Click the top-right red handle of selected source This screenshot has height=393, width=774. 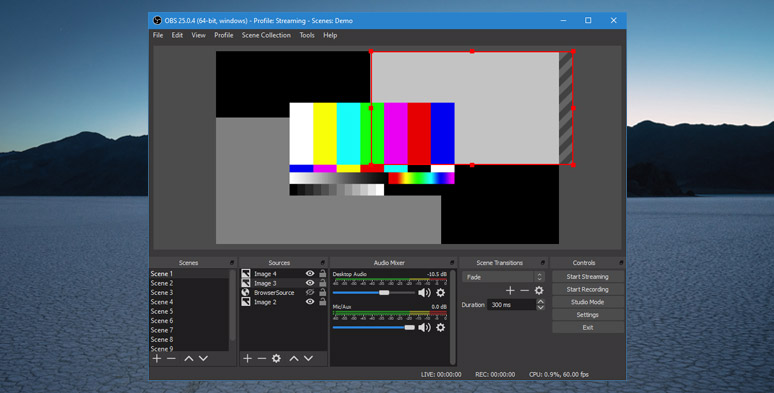point(573,51)
